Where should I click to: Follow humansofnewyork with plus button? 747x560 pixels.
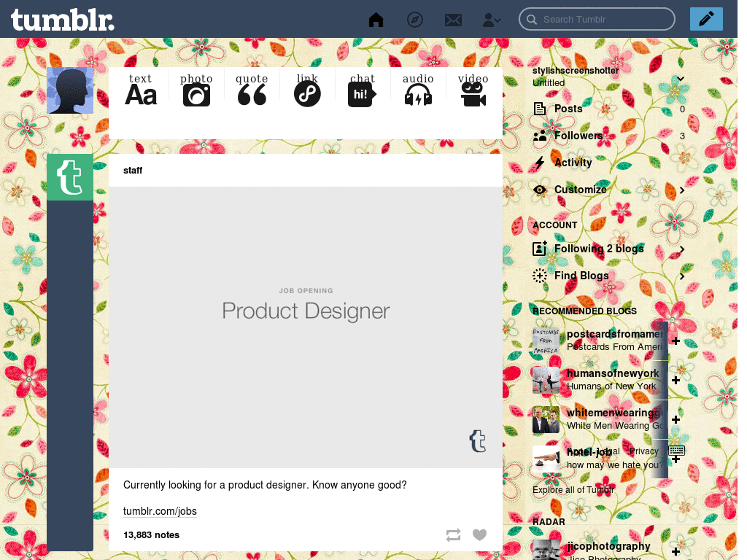click(676, 380)
